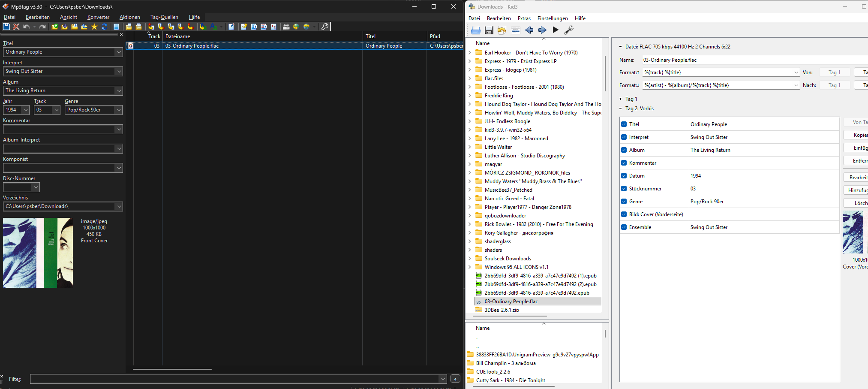Uncheck the Titel checkbox in Kid3
Screen dimensions: 868x389
click(624, 124)
